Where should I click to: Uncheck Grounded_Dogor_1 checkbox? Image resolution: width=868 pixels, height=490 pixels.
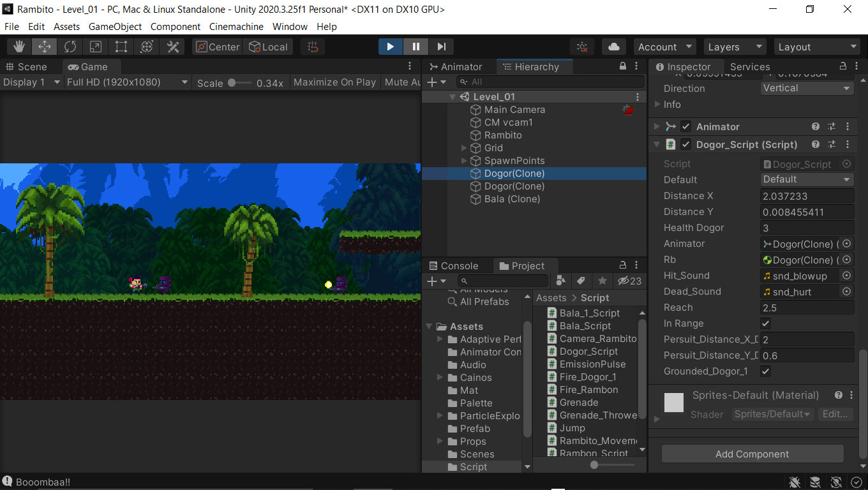coord(766,371)
